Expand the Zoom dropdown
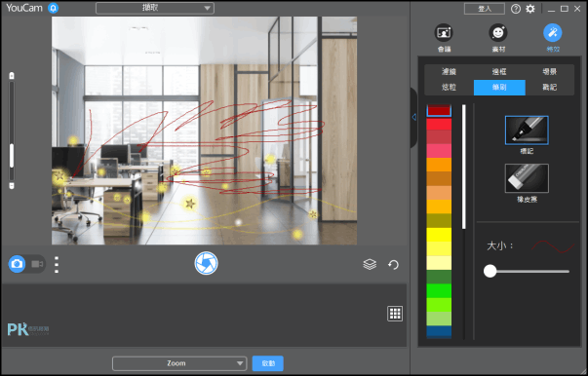588x376 pixels. tap(179, 363)
